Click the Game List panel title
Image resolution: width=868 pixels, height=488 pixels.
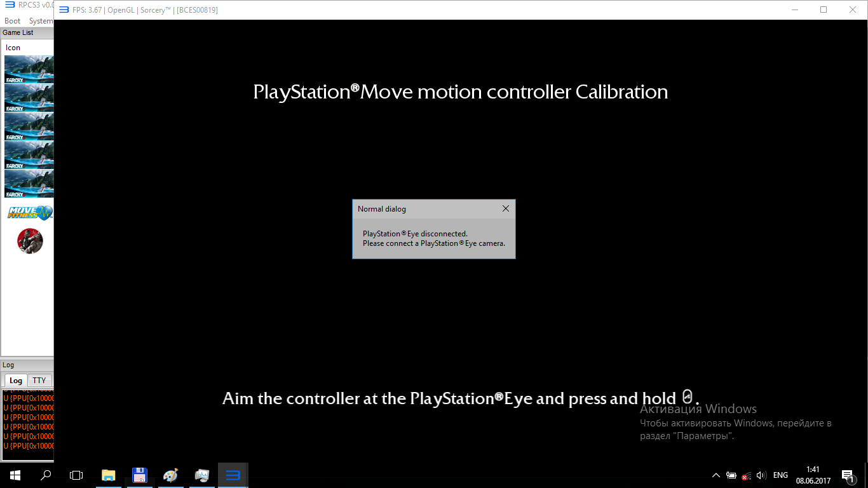coord(18,32)
